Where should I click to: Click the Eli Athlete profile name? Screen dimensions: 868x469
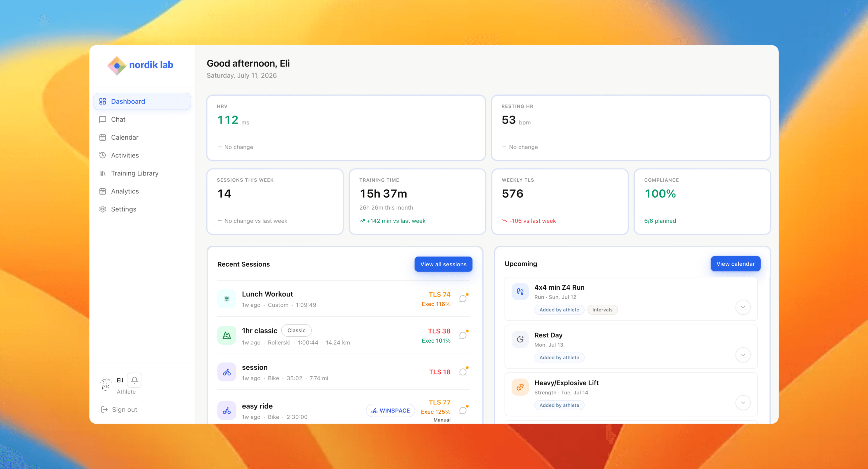pos(120,380)
